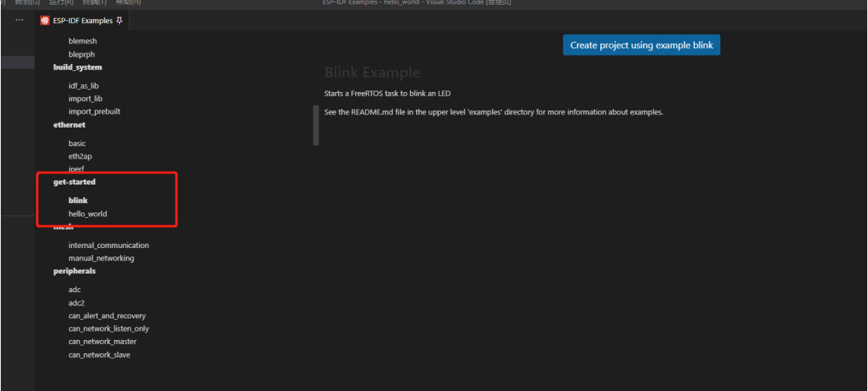The width and height of the screenshot is (868, 391).
Task: Select the import_lib example
Action: [85, 98]
